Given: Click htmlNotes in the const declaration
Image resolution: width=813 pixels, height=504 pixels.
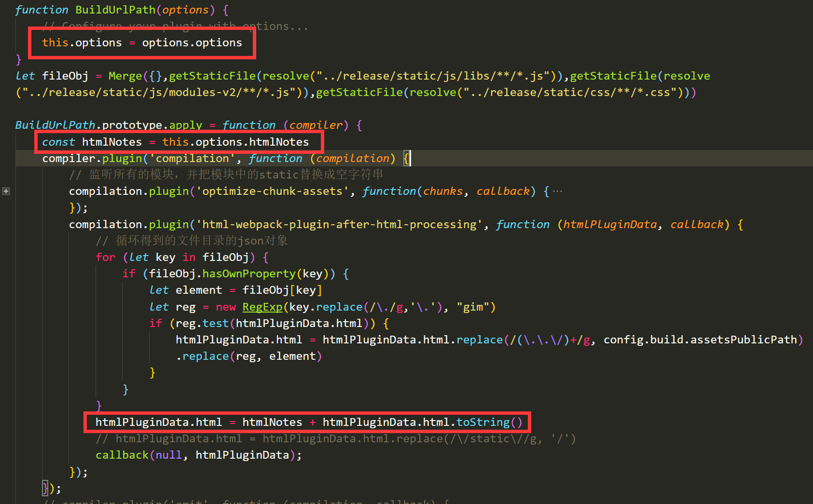Looking at the screenshot, I should tap(112, 142).
